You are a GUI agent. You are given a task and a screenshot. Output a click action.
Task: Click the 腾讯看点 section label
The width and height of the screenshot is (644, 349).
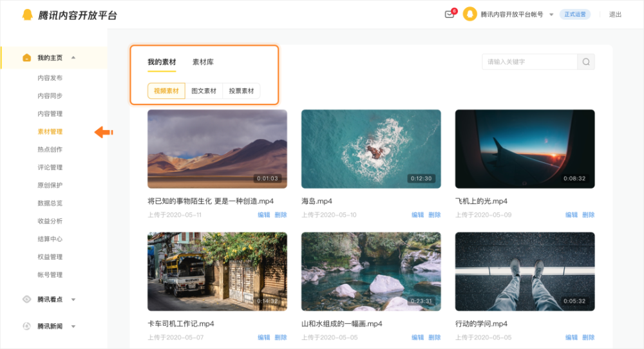[50, 299]
